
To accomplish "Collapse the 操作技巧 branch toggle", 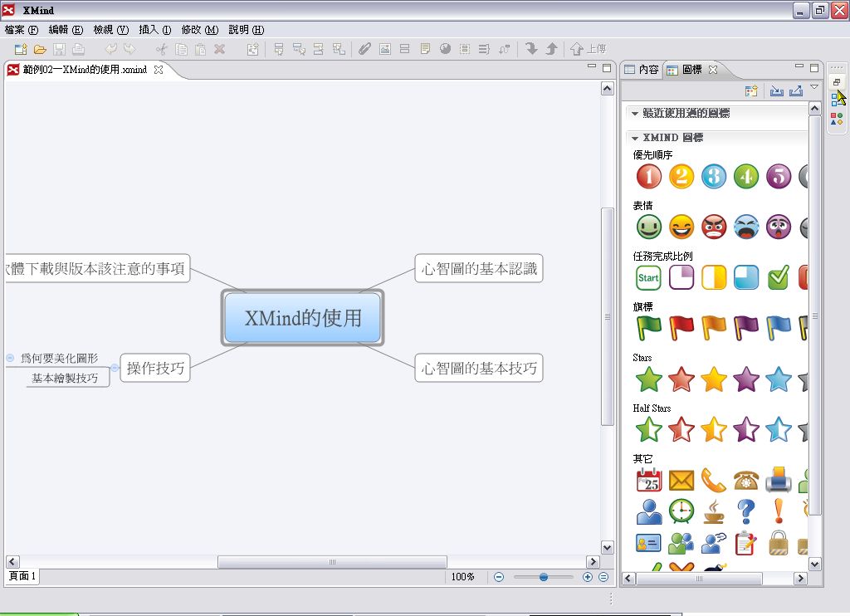I will click(115, 369).
